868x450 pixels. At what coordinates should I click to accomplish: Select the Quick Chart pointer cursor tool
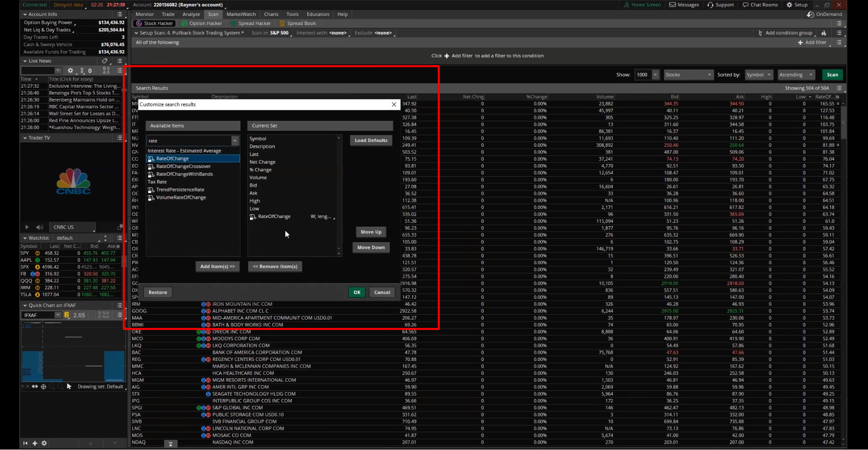(69, 386)
